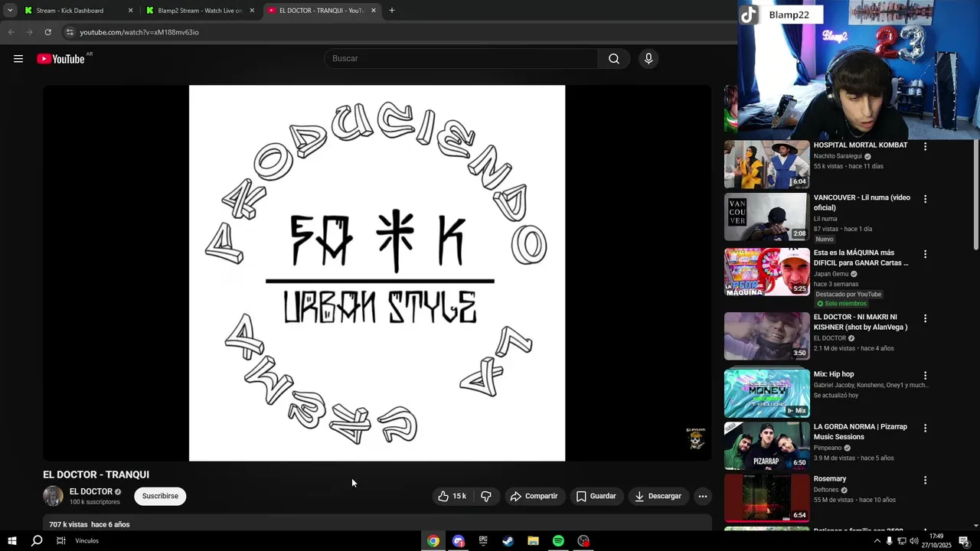The image size is (980, 551).
Task: Open options for HOSPITAL MORTAL KOMBAT video
Action: click(x=925, y=146)
